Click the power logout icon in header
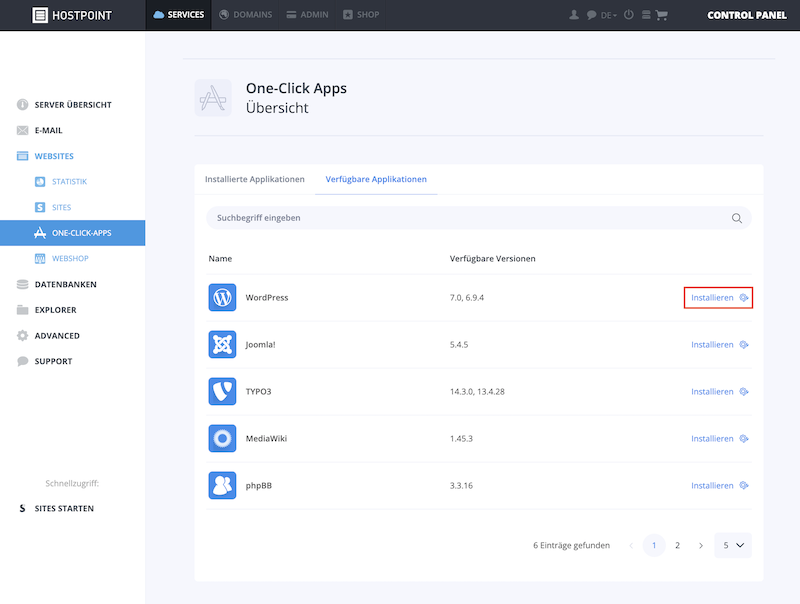Viewport: 800px width, 604px height. [x=629, y=15]
